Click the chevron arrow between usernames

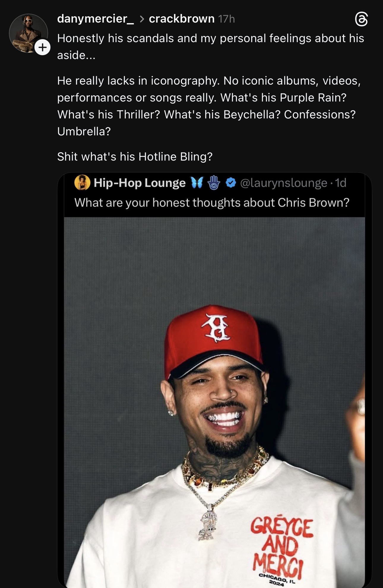(x=142, y=19)
